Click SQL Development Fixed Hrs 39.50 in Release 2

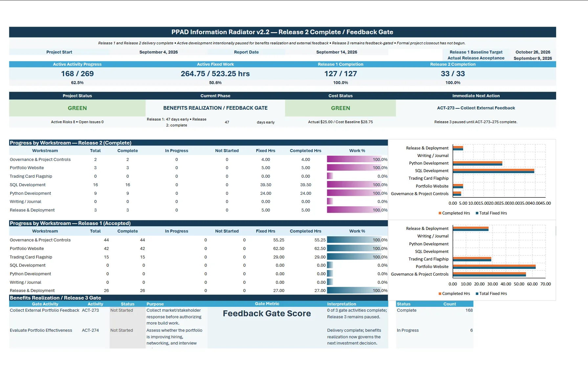(x=266, y=185)
